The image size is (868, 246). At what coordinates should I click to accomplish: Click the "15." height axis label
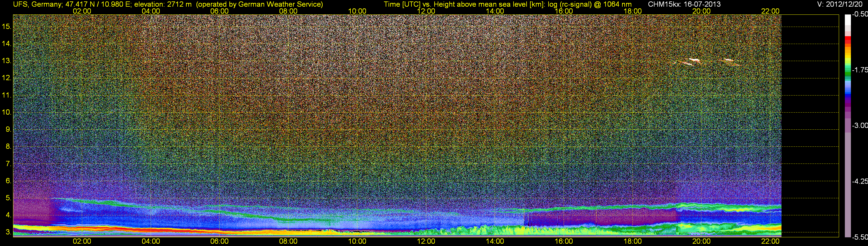(x=7, y=26)
